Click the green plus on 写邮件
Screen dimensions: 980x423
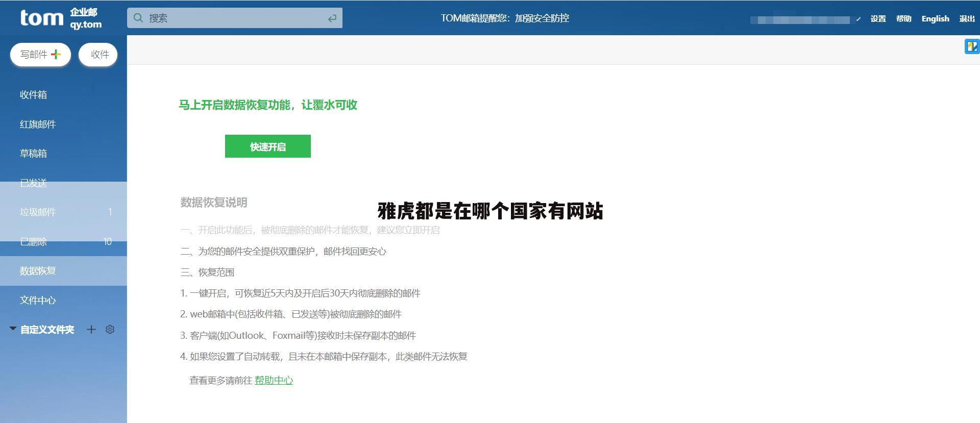(56, 54)
